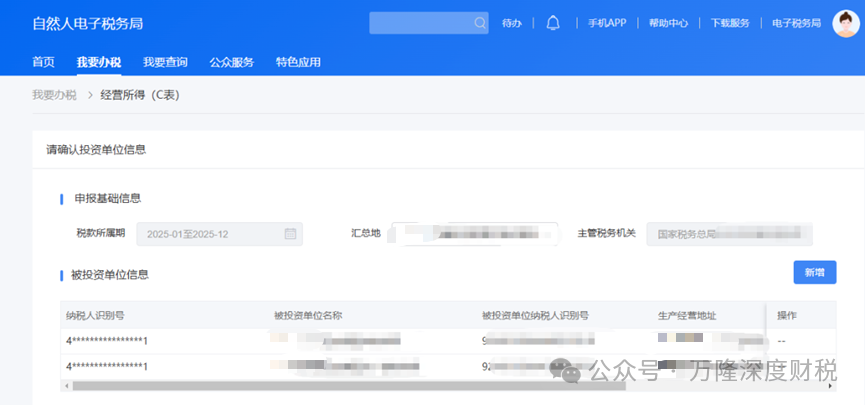Click the 汇总地 field
This screenshot has width=865, height=405.
(474, 234)
